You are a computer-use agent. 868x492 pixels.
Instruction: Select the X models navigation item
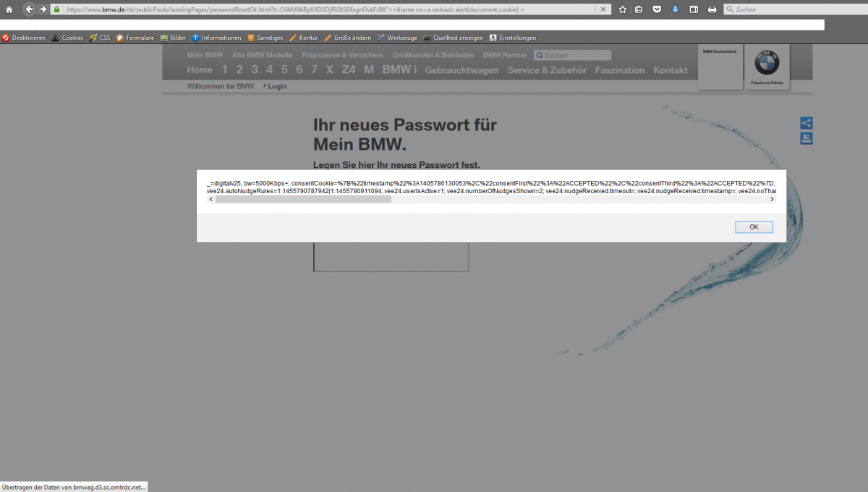pos(330,69)
